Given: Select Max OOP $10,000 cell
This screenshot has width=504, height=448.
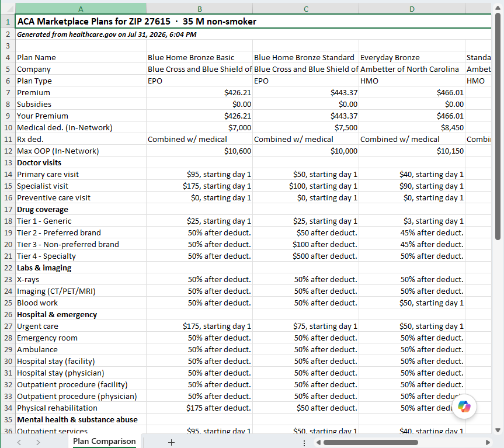Looking at the screenshot, I should [306, 151].
